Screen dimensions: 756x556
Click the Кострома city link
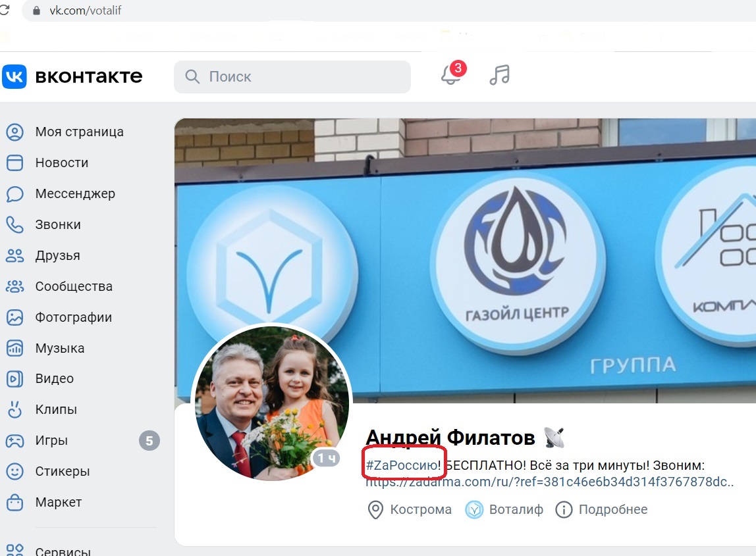421,509
